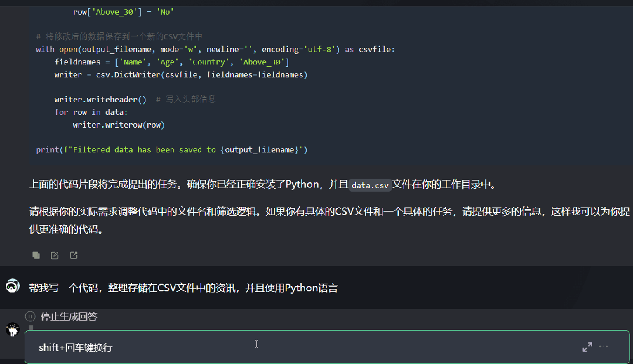Image resolution: width=633 pixels, height=364 pixels.
Task: Click the inline code data.csv
Action: 370,185
